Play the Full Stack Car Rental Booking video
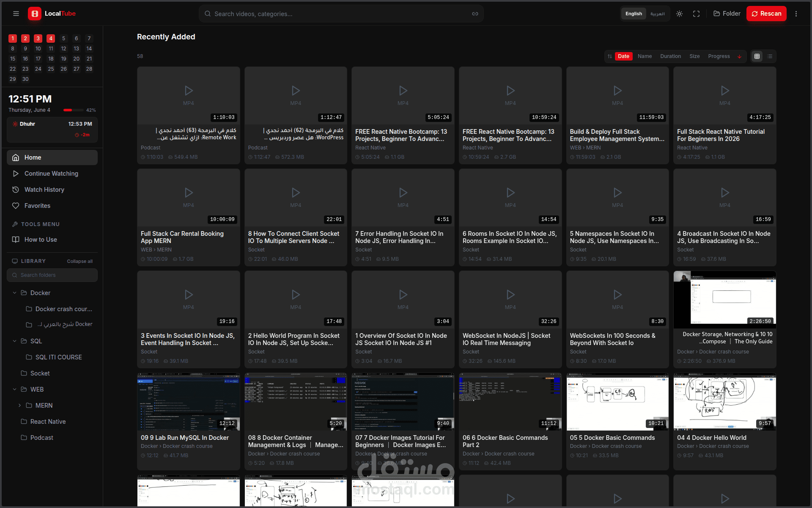The width and height of the screenshot is (812, 508). [x=188, y=198]
